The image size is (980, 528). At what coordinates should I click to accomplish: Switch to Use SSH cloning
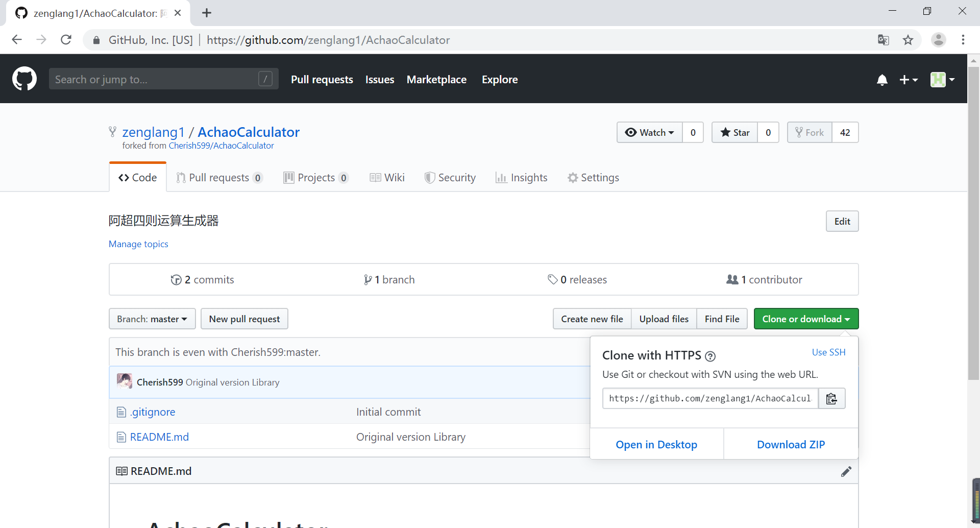click(829, 352)
